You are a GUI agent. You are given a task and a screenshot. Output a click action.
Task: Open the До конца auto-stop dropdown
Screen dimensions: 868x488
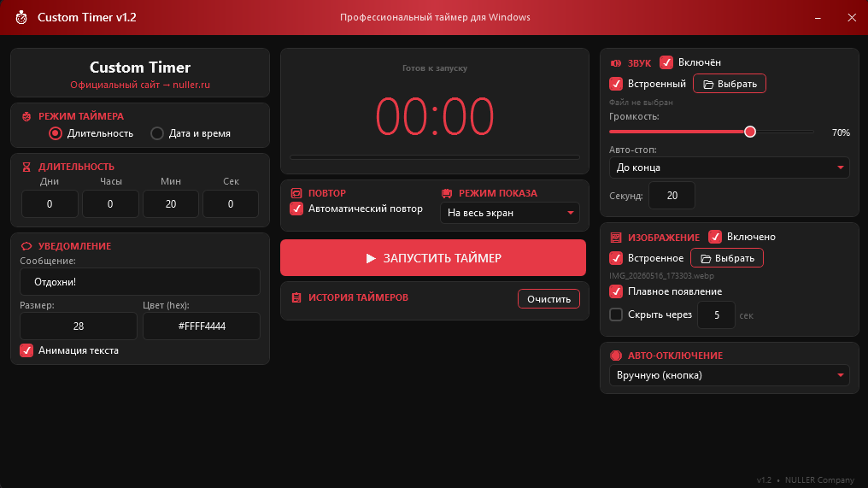pos(729,168)
